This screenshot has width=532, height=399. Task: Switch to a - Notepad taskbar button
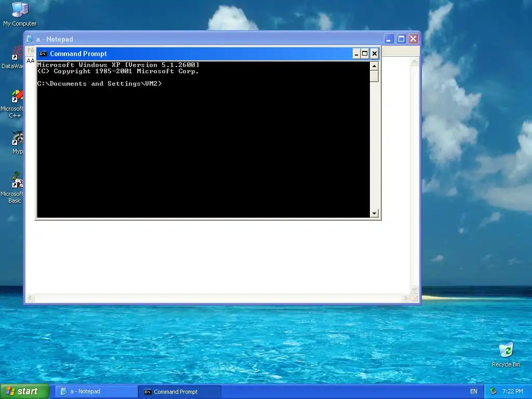96,392
